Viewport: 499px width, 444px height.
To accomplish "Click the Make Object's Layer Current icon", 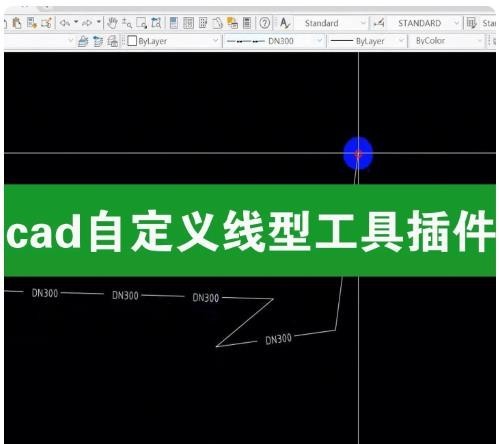I will (83, 41).
